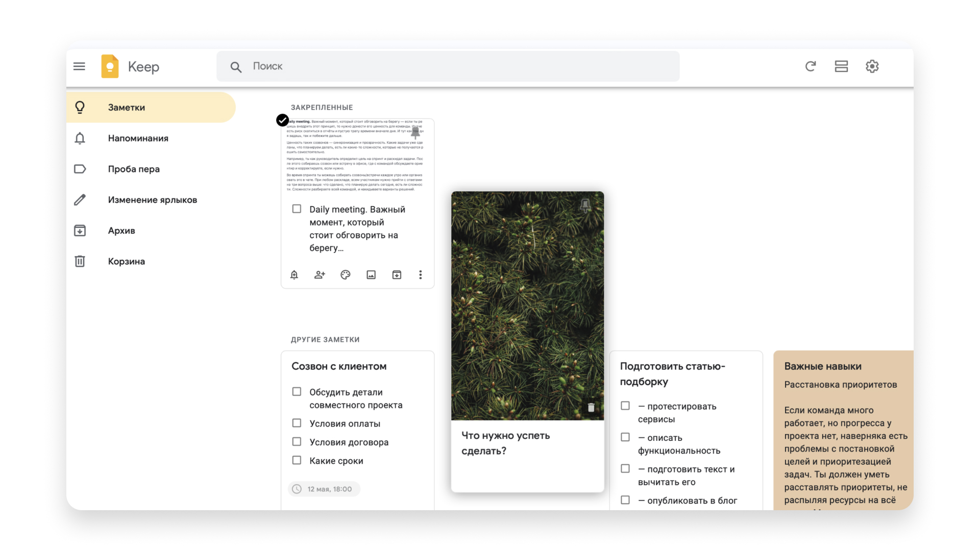Pin the pine branches image note
Screen dimensions: 980x551
point(585,205)
